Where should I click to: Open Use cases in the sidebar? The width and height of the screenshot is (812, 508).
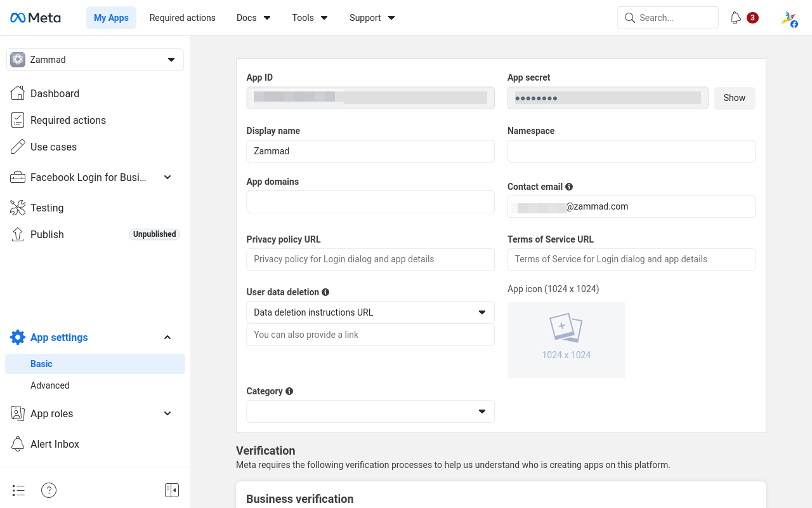[x=95, y=147]
